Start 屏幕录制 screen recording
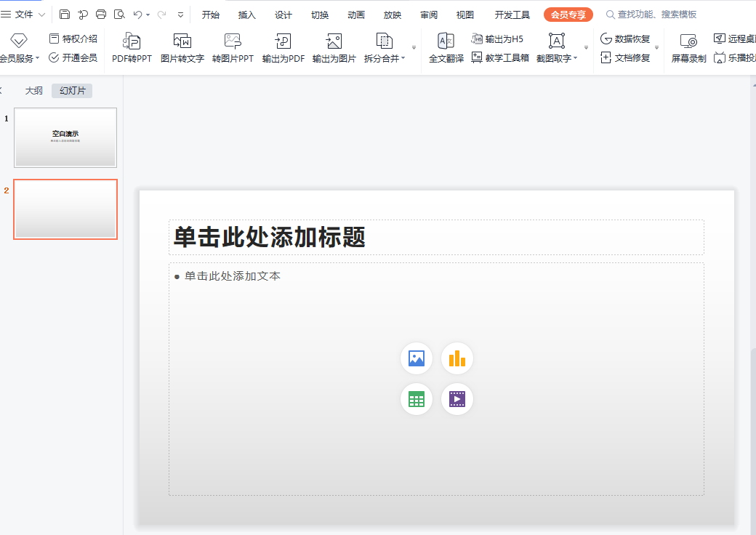 (x=688, y=47)
